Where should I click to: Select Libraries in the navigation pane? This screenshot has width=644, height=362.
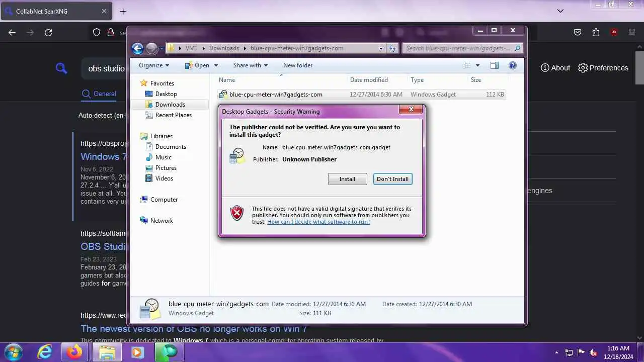162,136
